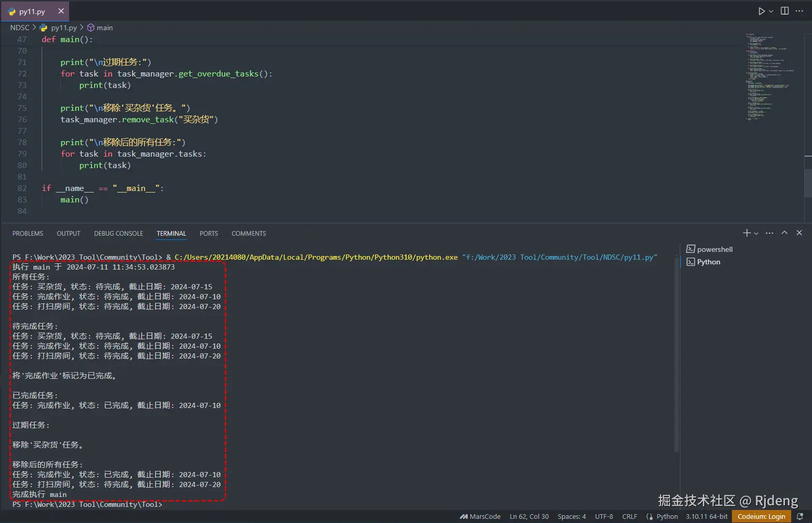Close the terminal panel
The width and height of the screenshot is (812, 523).
coord(800,233)
